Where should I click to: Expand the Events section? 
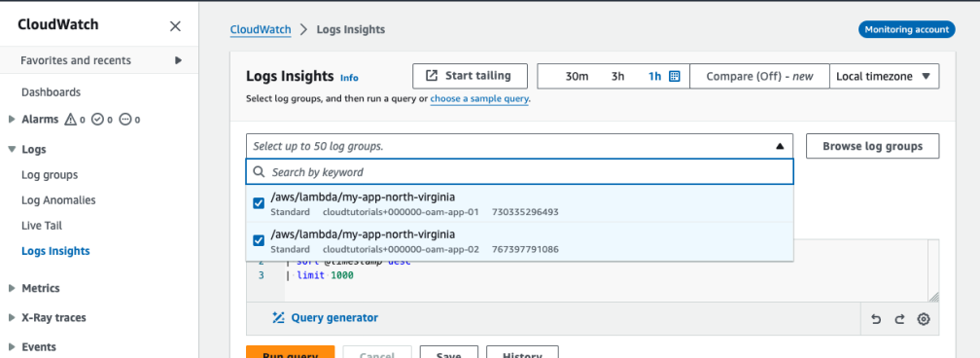[x=12, y=347]
